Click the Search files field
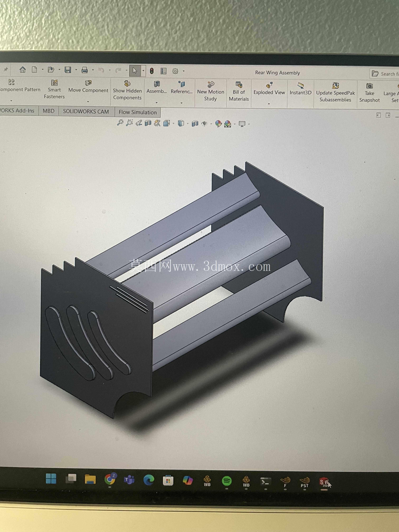399x532 pixels. 384,74
